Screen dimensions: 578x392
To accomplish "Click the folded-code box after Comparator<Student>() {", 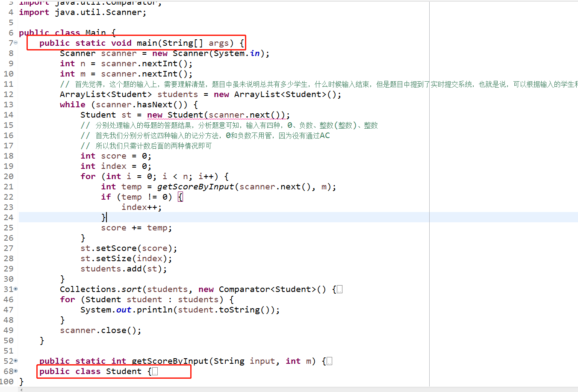I will 339,289.
